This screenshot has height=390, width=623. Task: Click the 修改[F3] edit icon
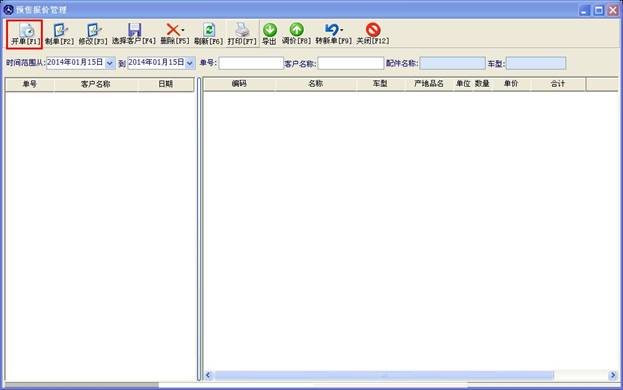pos(93,30)
